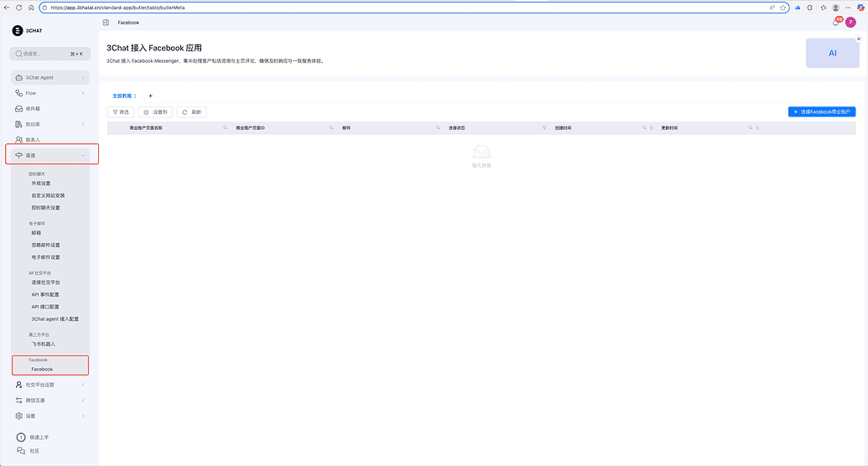Search the 商业账户页面名称 column
This screenshot has width=868, height=466.
click(x=226, y=128)
